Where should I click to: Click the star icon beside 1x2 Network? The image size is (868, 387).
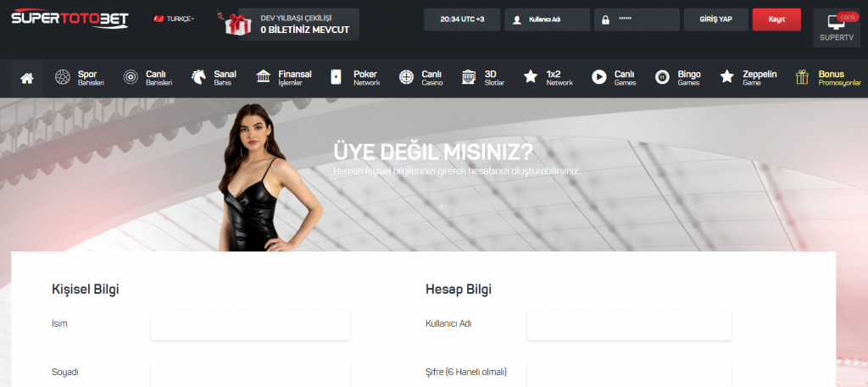pyautogui.click(x=531, y=76)
